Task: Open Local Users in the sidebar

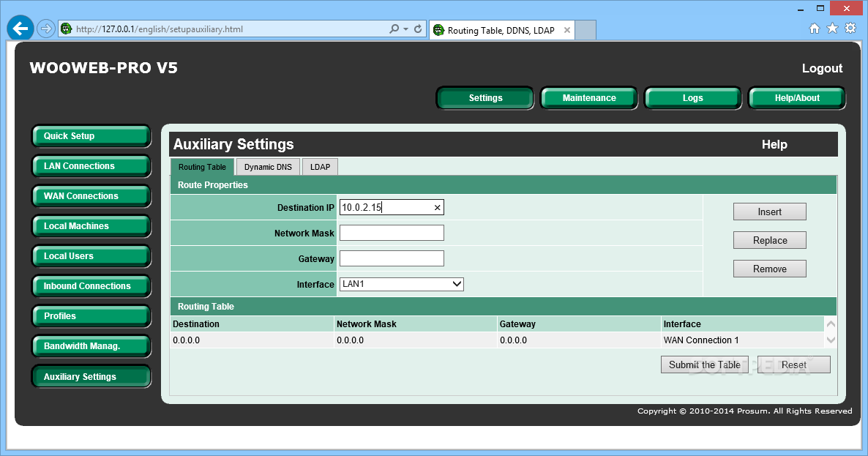Action: pyautogui.click(x=91, y=256)
